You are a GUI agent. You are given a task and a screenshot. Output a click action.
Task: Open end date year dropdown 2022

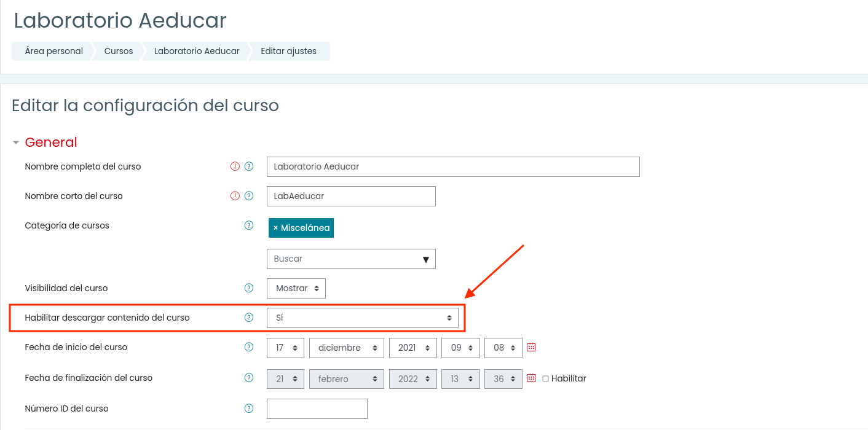coord(413,379)
